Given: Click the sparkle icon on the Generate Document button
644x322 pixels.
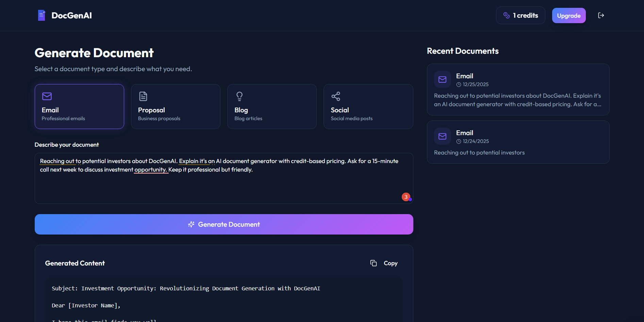Looking at the screenshot, I should (191, 224).
